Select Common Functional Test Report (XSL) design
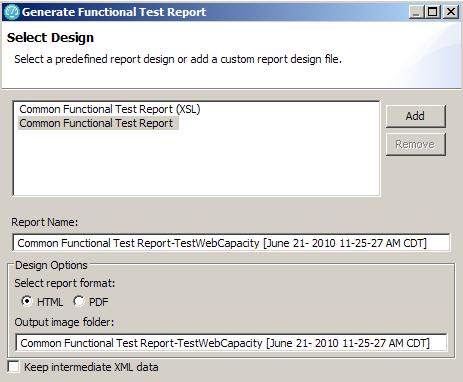This screenshot has height=382, width=463. [110, 109]
